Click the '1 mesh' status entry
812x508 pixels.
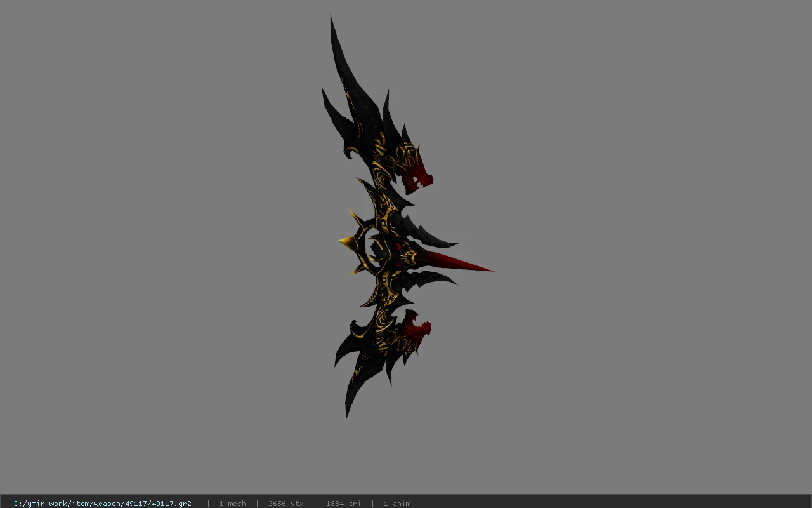pyautogui.click(x=233, y=504)
